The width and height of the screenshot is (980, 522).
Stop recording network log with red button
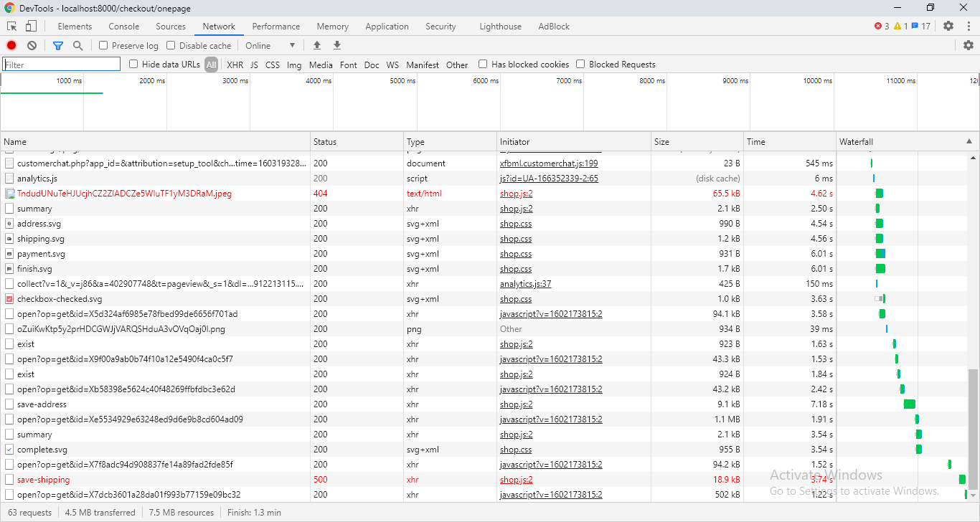pyautogui.click(x=11, y=45)
